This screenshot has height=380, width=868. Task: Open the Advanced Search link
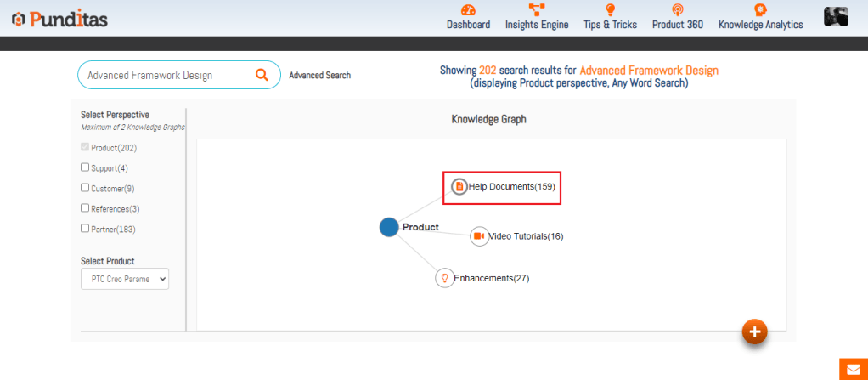click(x=319, y=76)
